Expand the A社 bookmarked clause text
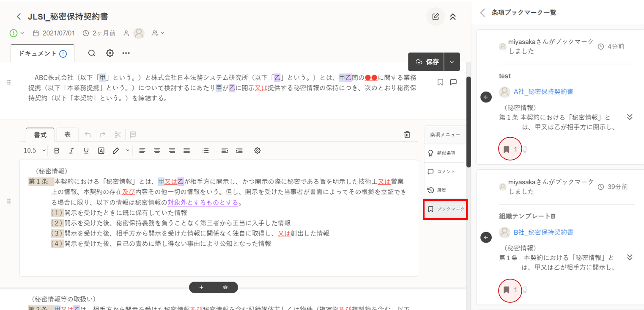644x310 pixels. [x=629, y=117]
